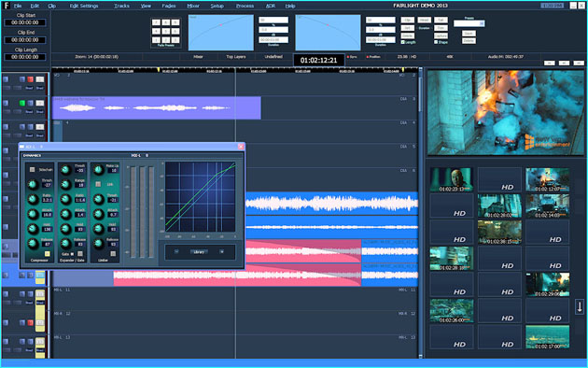Select fade preset 5
Viewport: 588px width, 368px height.
[x=166, y=31]
